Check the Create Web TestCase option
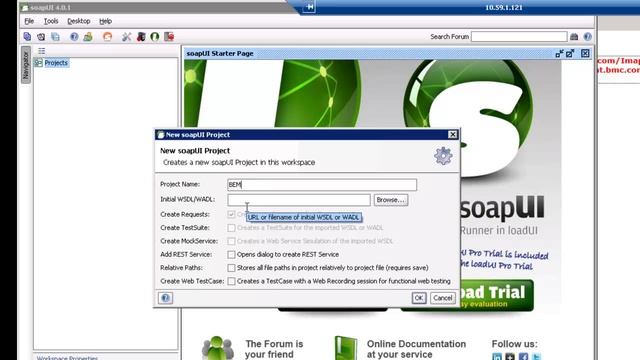 [x=231, y=281]
